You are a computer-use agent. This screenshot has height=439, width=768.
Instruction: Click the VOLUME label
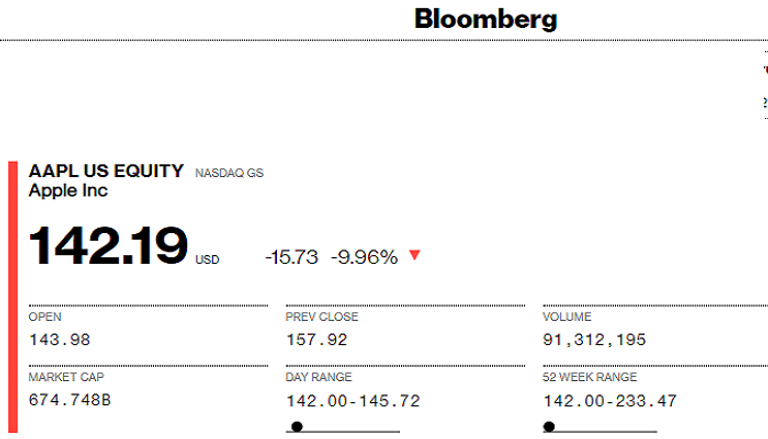[567, 317]
